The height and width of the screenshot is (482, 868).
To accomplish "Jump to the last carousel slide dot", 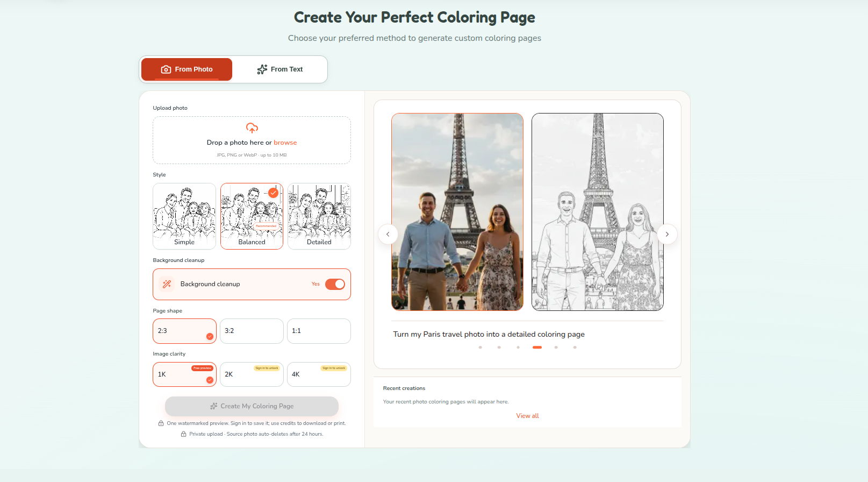I will coord(575,348).
